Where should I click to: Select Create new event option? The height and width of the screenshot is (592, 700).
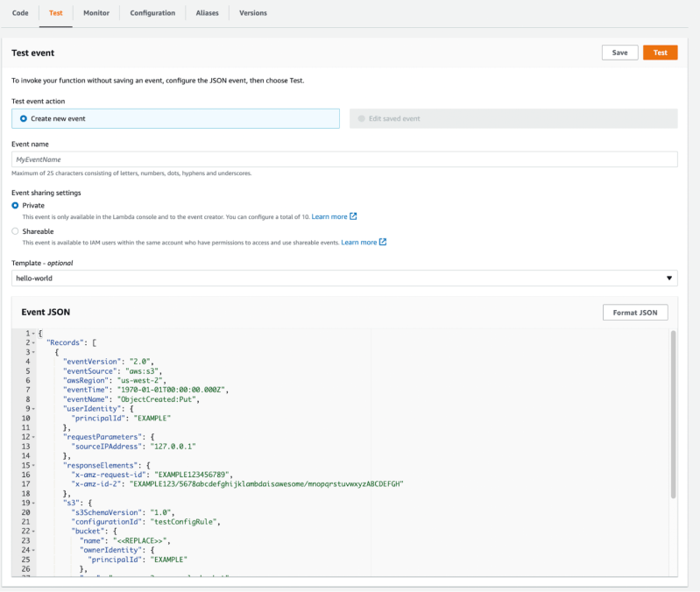click(175, 119)
